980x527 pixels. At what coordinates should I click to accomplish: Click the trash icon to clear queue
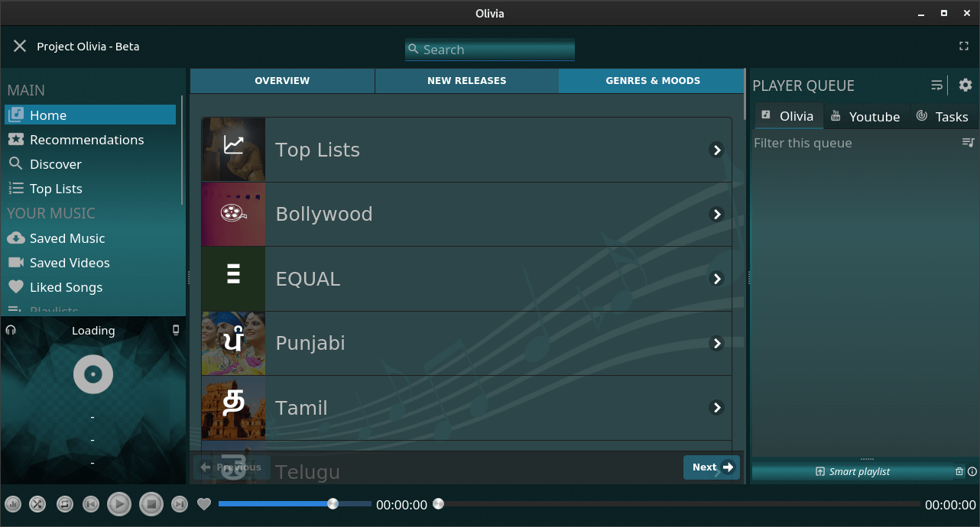coord(959,472)
